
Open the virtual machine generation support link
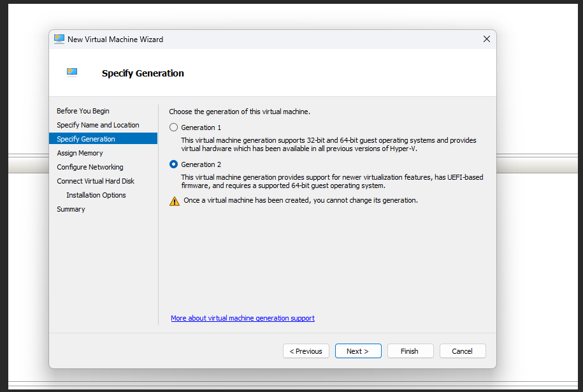click(243, 318)
